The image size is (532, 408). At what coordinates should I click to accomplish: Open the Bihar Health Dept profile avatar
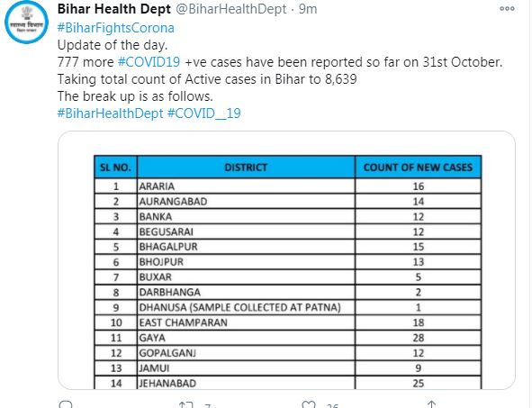point(26,23)
